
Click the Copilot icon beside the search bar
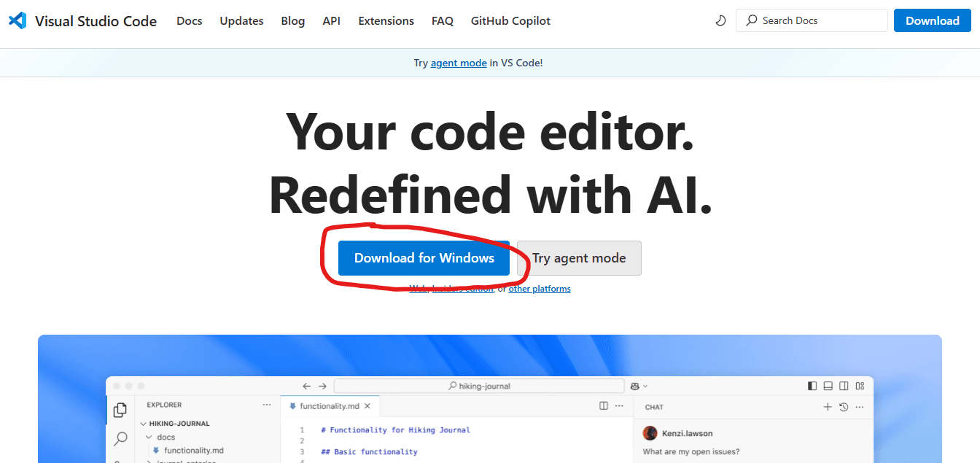point(634,386)
